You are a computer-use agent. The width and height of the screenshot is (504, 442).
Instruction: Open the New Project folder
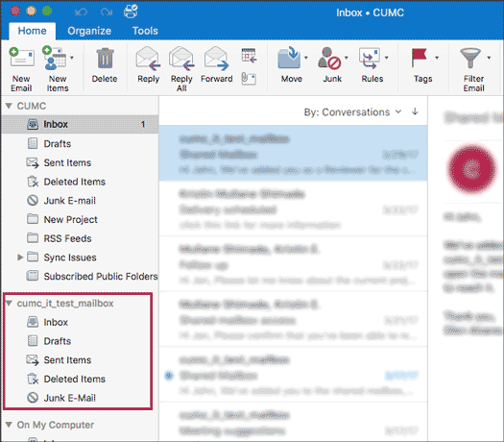(x=80, y=219)
